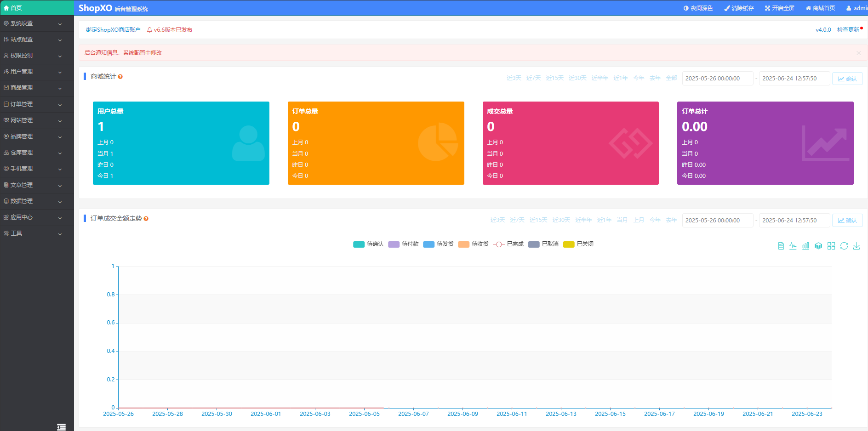The height and width of the screenshot is (431, 868).
Task: Switch chart to tiled mode icon
Action: click(x=831, y=246)
